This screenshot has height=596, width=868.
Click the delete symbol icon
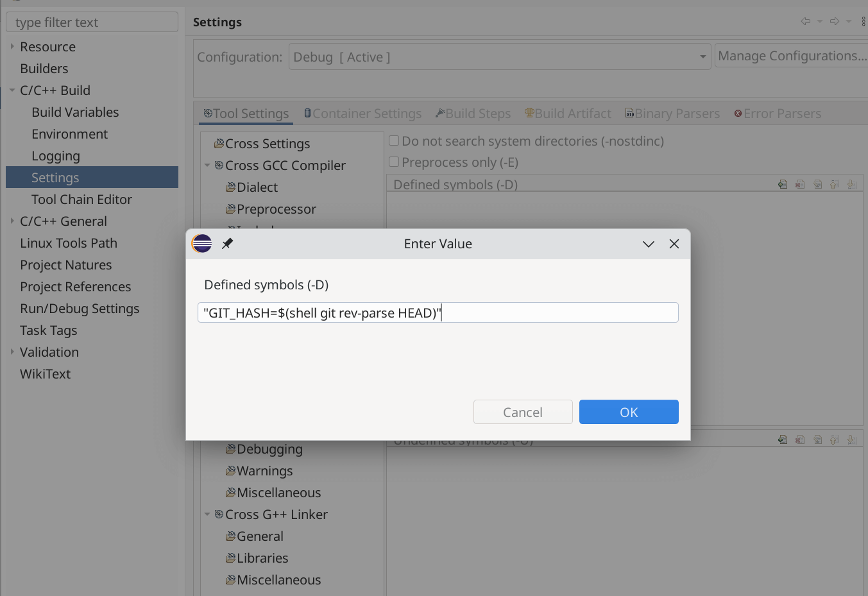[x=800, y=184]
